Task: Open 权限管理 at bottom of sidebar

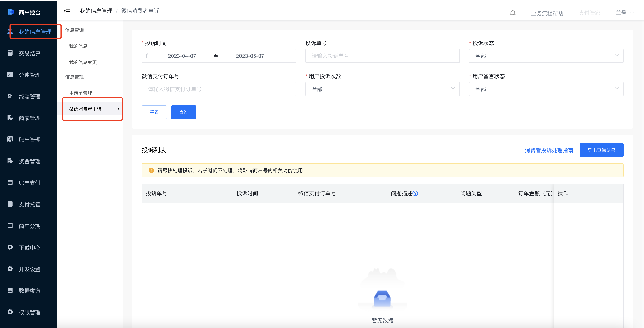Action: click(30, 312)
